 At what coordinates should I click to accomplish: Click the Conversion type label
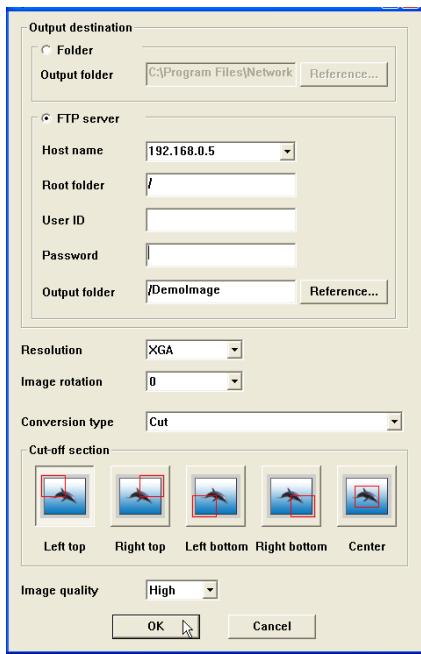tap(67, 422)
